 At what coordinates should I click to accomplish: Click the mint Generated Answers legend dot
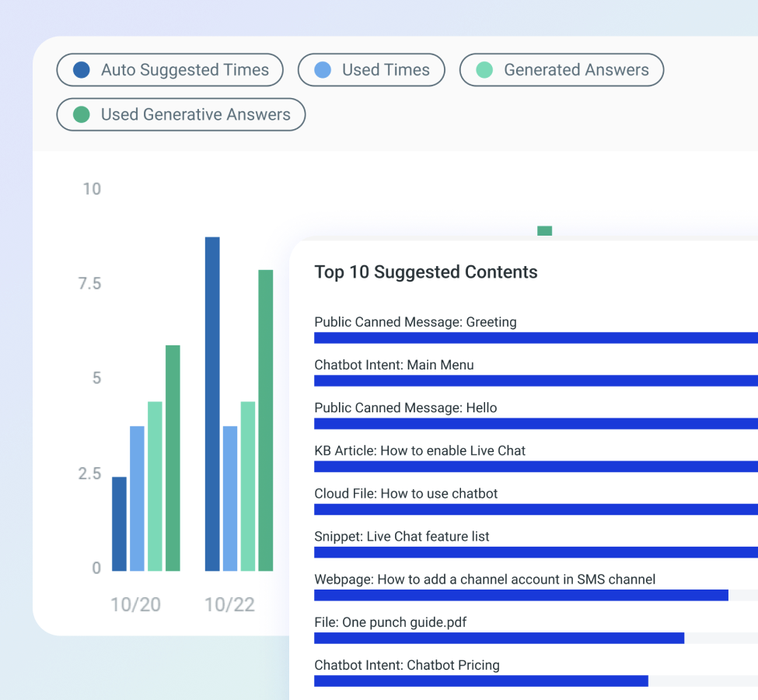484,70
